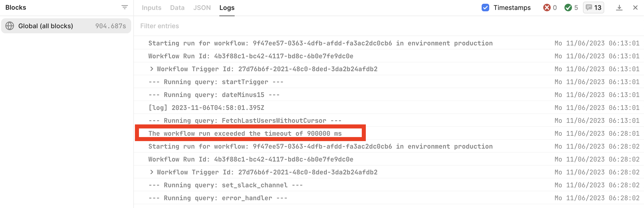Click the Blocks filter icon
The image size is (644, 208).
(124, 7)
